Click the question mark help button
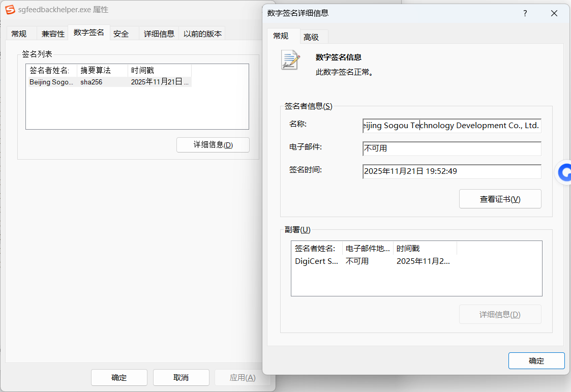The image size is (571, 392). click(x=525, y=13)
